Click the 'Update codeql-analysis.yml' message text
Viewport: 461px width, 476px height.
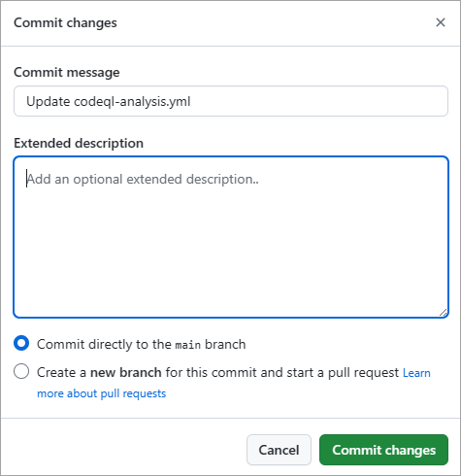109,101
